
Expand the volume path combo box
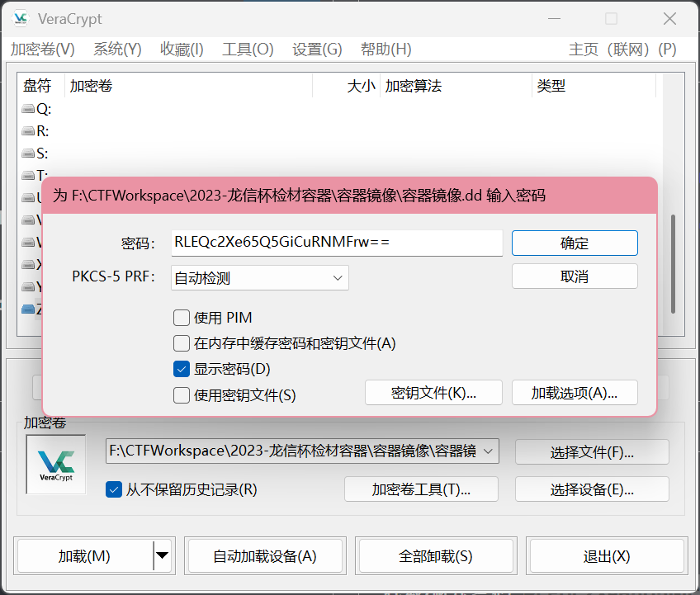click(x=489, y=451)
